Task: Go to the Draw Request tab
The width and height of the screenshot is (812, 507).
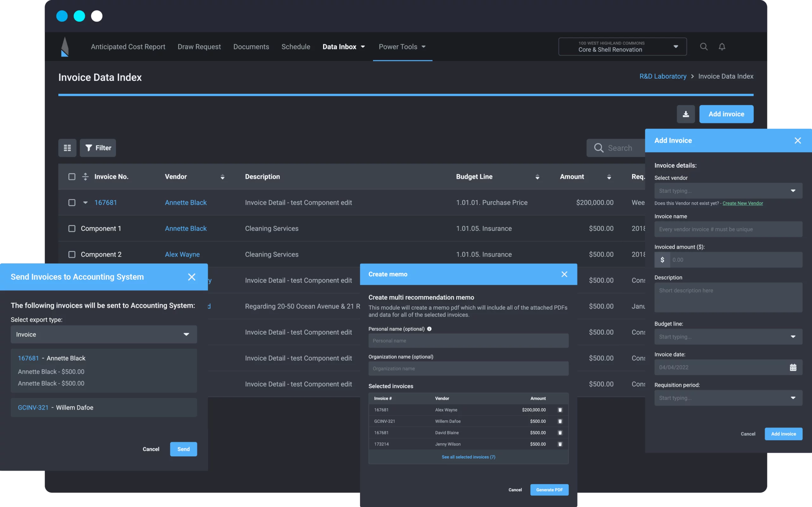Action: (199, 47)
